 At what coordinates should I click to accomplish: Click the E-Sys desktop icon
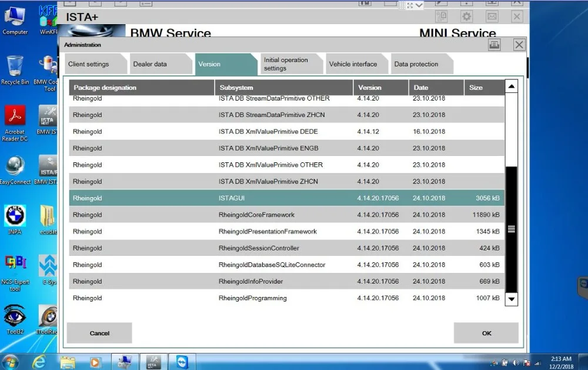click(48, 270)
